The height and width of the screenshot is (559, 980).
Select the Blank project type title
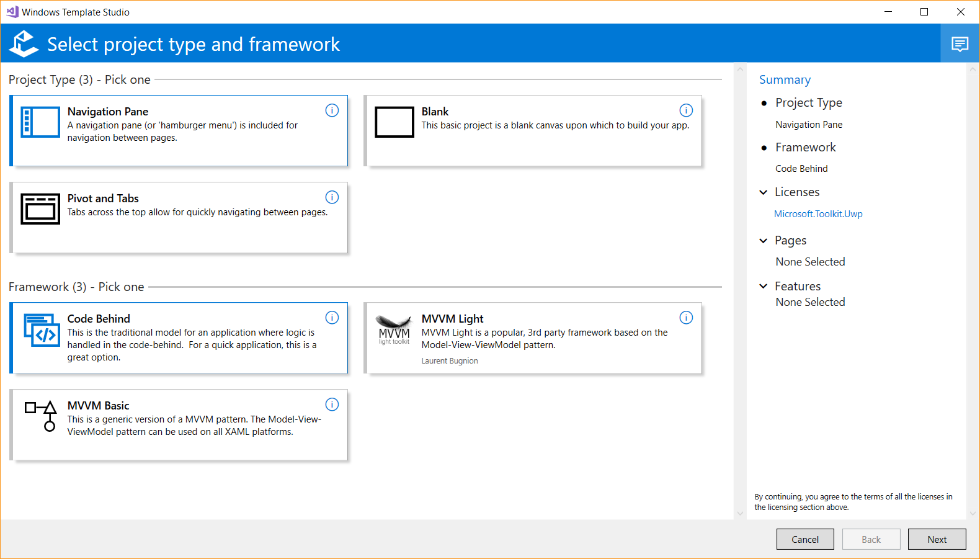point(435,112)
